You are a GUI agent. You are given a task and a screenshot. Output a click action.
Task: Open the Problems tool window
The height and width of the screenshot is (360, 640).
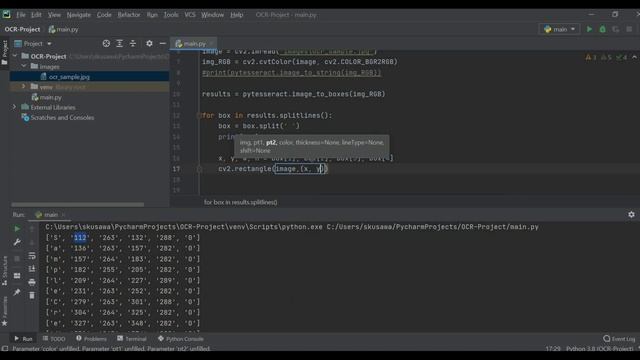[x=91, y=339]
